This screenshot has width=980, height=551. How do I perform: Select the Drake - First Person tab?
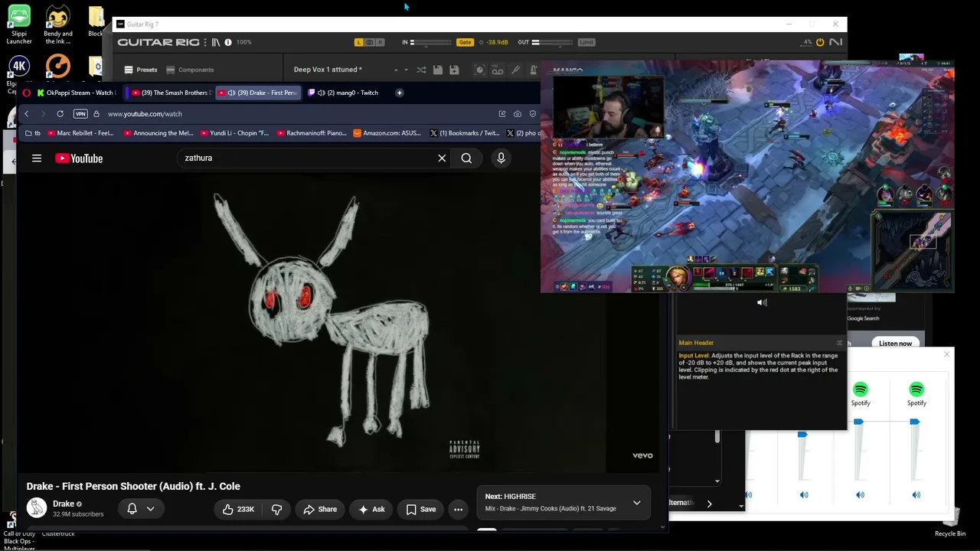click(258, 93)
